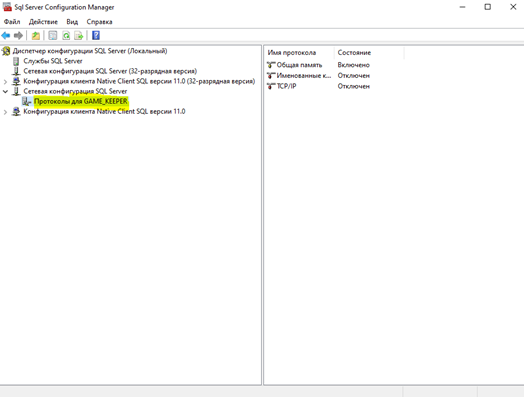
Task: Click the Именованные к... protocol icon
Action: click(271, 76)
